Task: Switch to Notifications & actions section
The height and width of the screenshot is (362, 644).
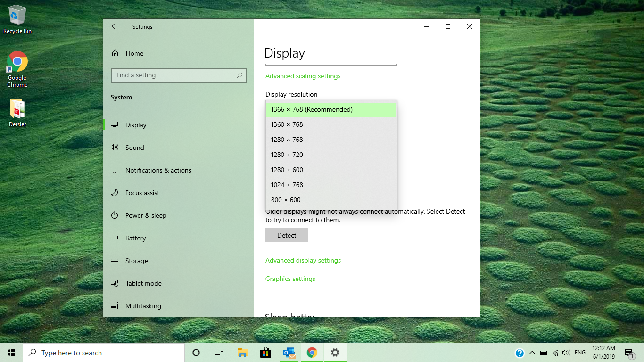Action: [x=158, y=170]
